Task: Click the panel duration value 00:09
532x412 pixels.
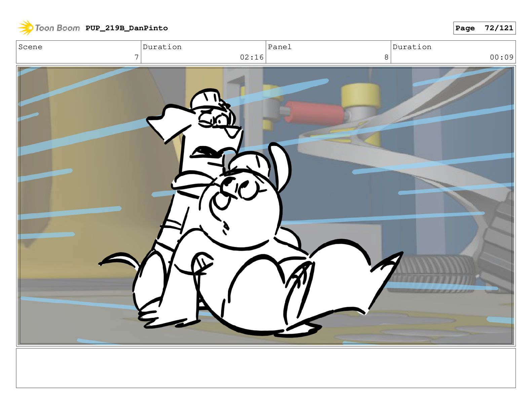Action: [501, 57]
